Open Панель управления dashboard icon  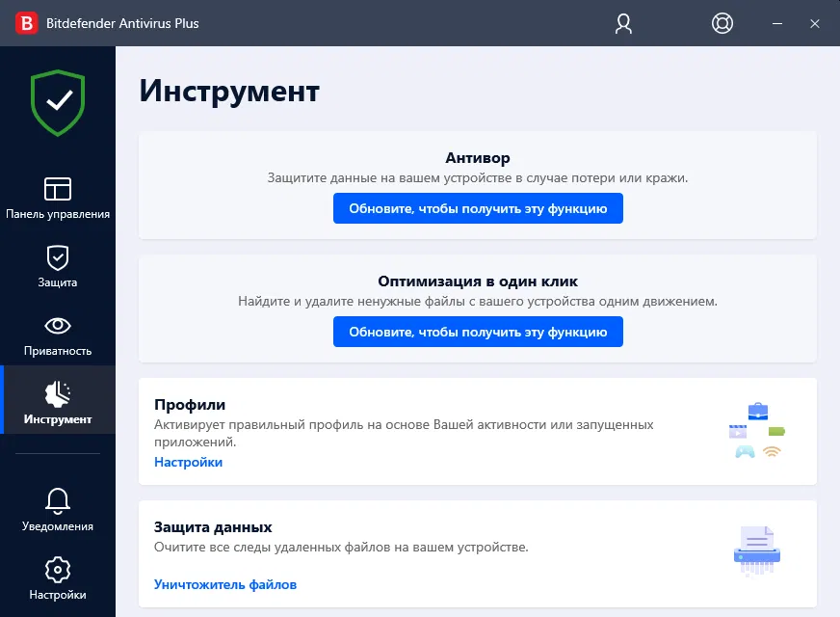[58, 189]
